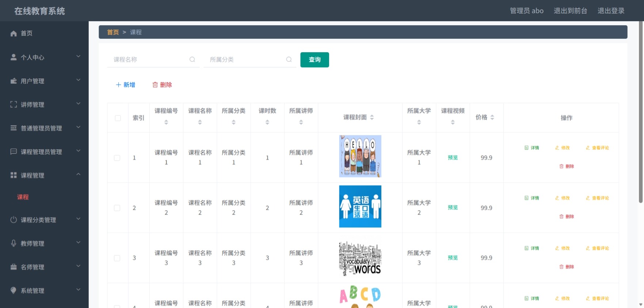Click the frame icon beside 讲师管理
The width and height of the screenshot is (644, 308).
click(x=14, y=105)
